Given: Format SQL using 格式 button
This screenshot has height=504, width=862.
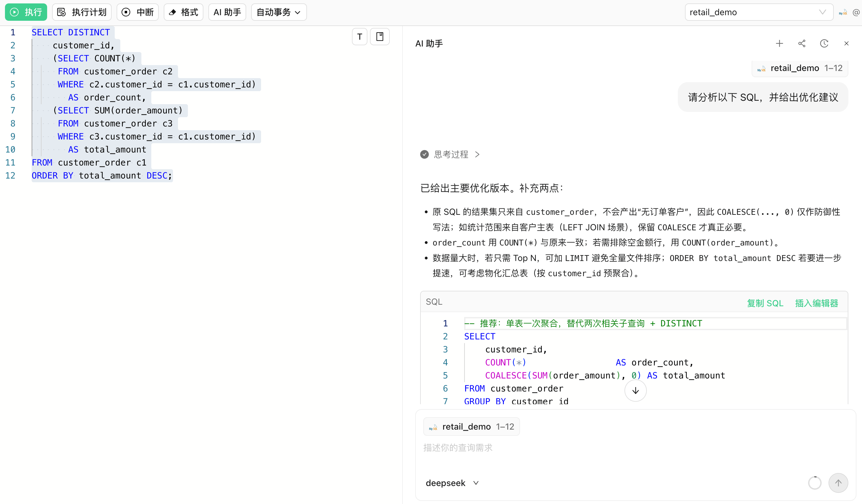Looking at the screenshot, I should [x=183, y=12].
